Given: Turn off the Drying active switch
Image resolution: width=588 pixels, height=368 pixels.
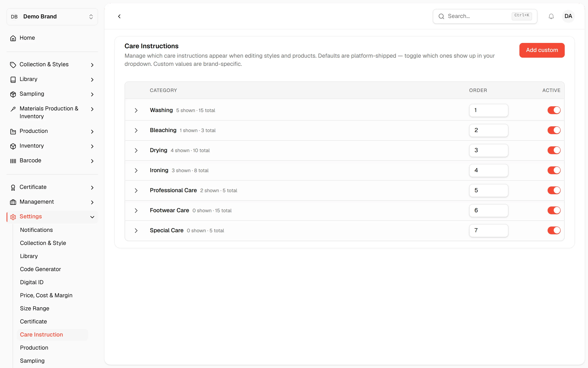Looking at the screenshot, I should pyautogui.click(x=554, y=150).
